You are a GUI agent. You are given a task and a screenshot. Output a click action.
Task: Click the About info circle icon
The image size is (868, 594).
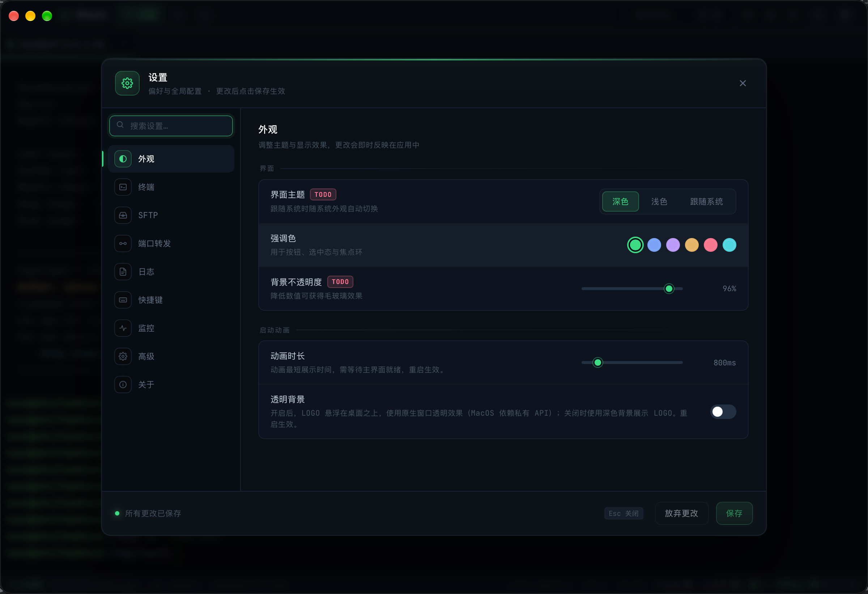[x=123, y=385]
